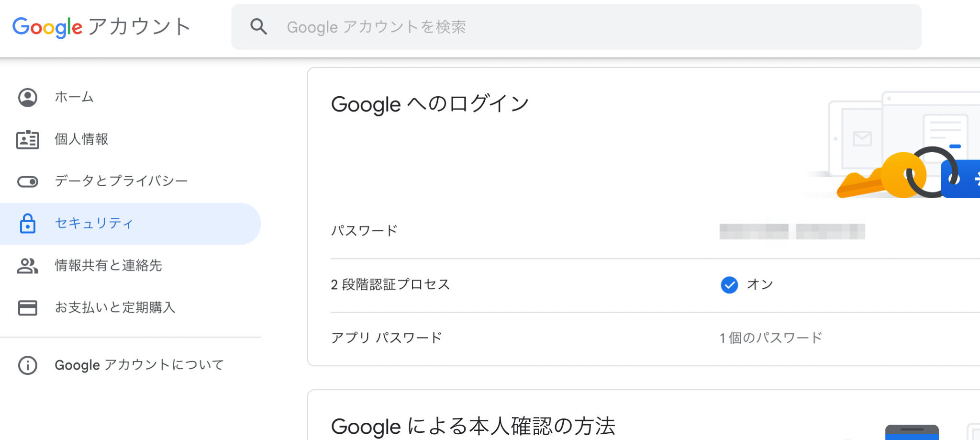Click the データとプライバシー toggle icon

[x=28, y=181]
